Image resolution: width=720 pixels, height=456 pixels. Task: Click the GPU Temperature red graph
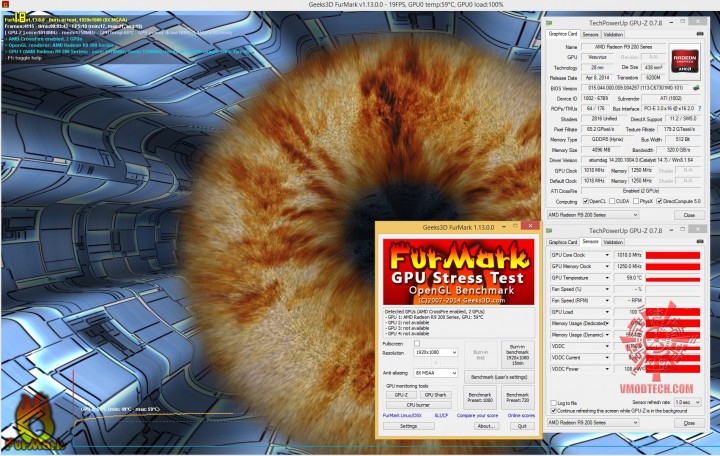(673, 278)
